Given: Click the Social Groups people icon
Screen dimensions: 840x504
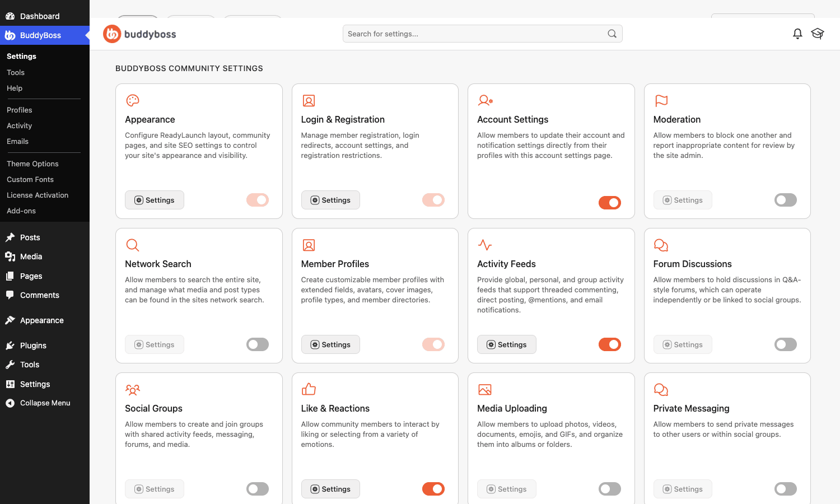Looking at the screenshot, I should 133,389.
